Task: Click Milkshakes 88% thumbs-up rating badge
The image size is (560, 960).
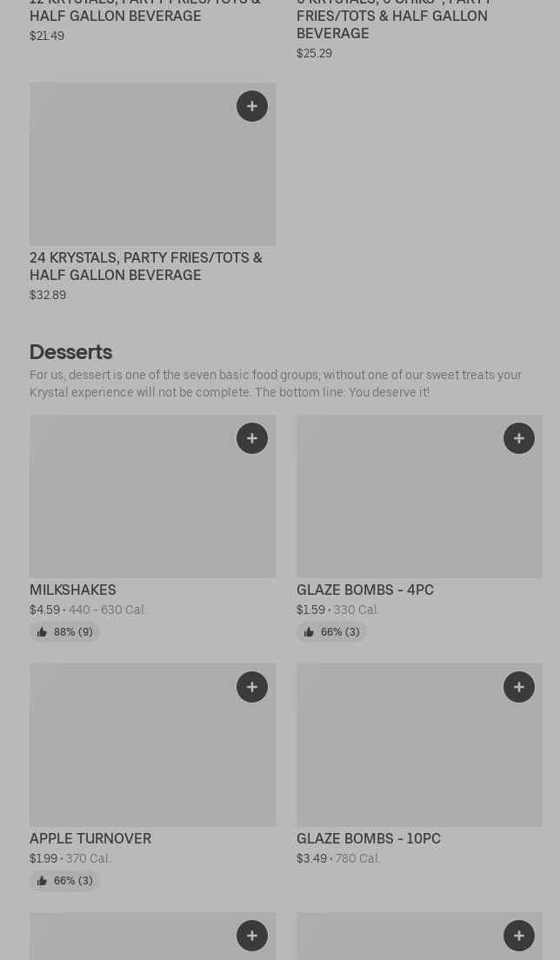Action: click(65, 632)
